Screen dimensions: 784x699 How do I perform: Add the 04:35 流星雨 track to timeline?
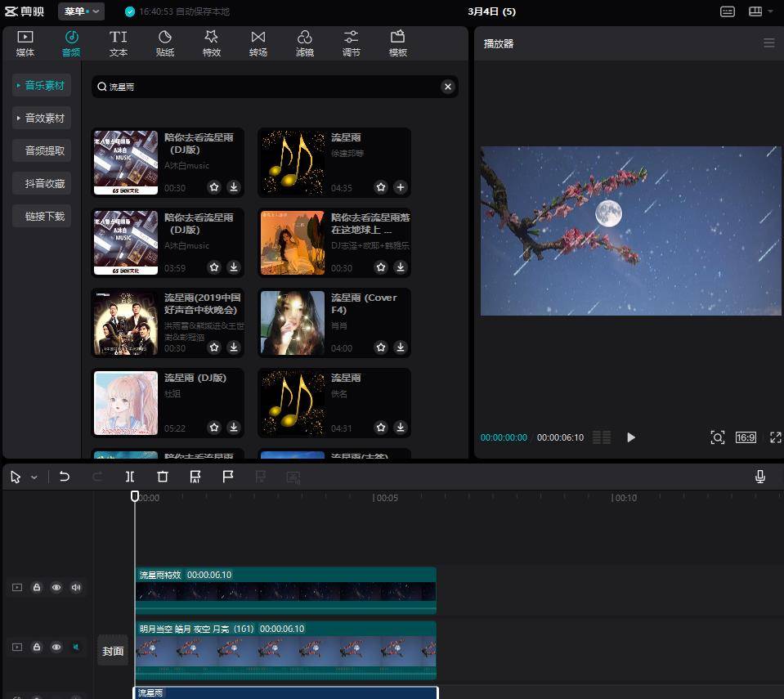pos(400,187)
